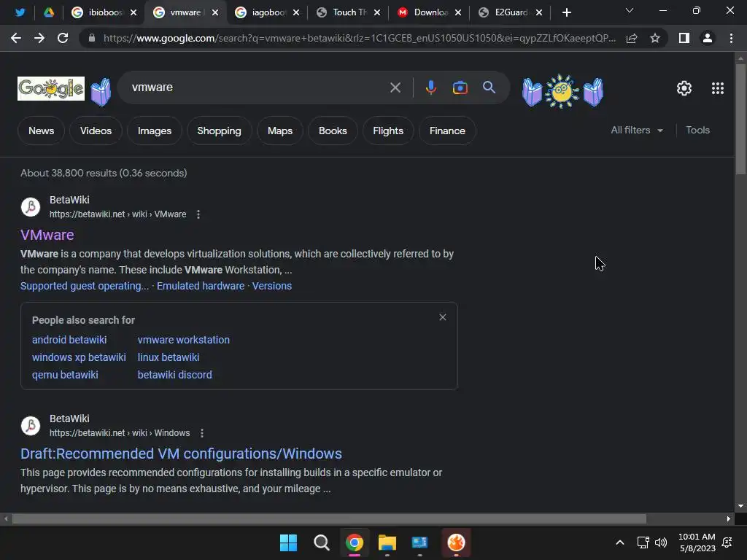This screenshot has height=560, width=747.
Task: Filter results by Shopping
Action: tap(219, 131)
